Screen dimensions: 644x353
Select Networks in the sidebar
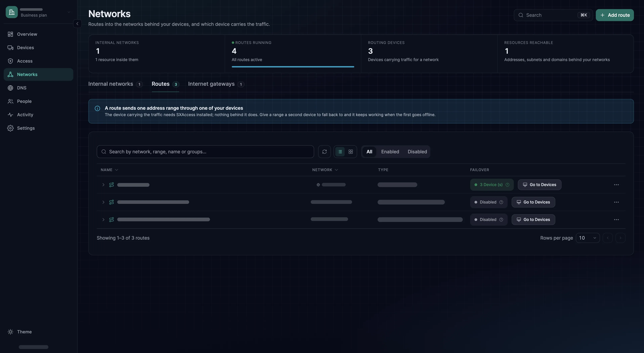(x=38, y=74)
